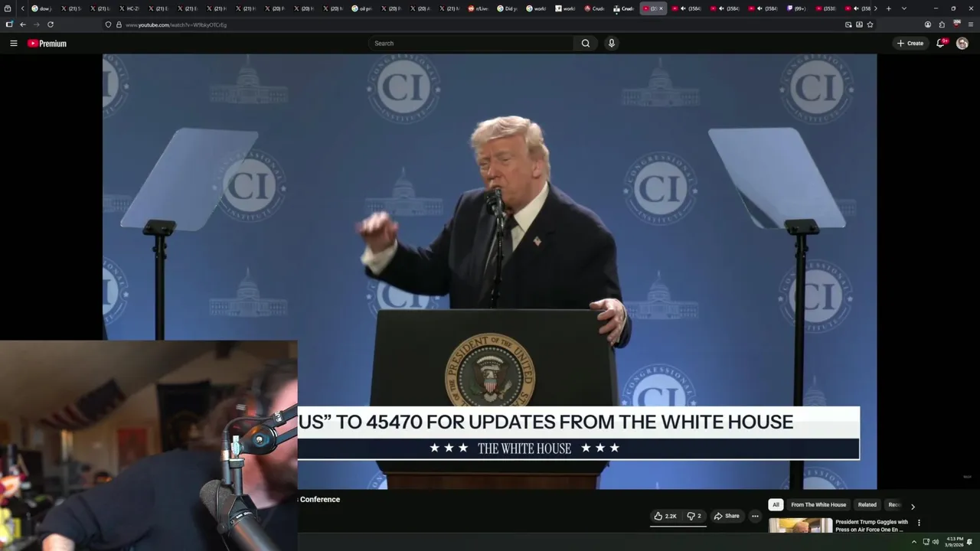The height and width of the screenshot is (551, 980).
Task: Open YouTube notifications bell
Action: pyautogui.click(x=941, y=44)
